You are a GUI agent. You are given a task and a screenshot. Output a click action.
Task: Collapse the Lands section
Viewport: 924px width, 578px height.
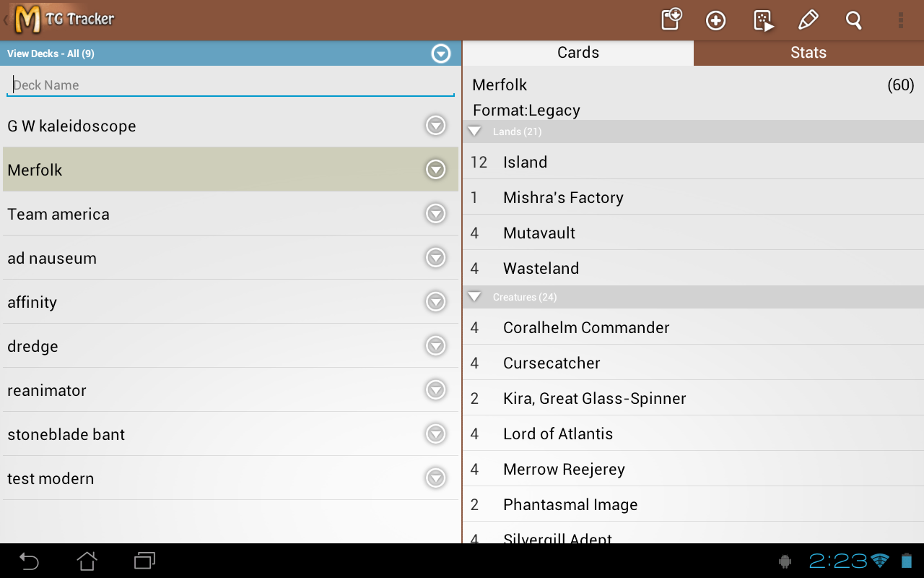tap(474, 131)
